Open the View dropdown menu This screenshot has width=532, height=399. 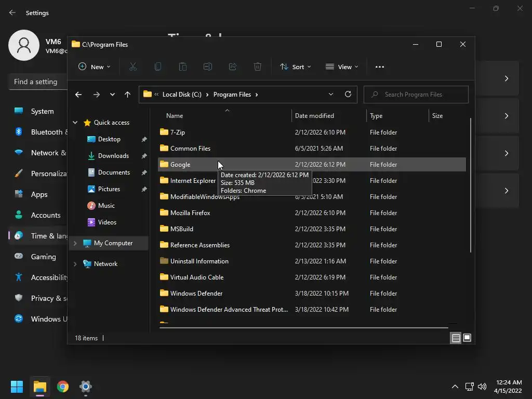pos(342,67)
